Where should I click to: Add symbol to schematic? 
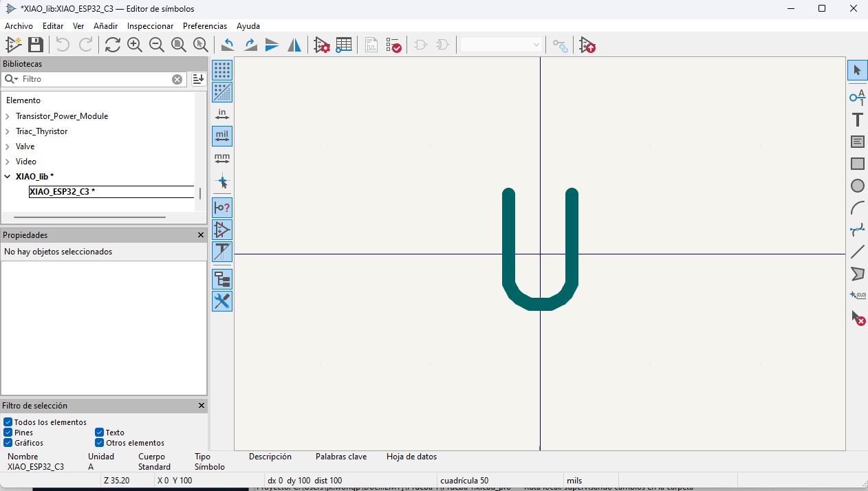pyautogui.click(x=587, y=45)
